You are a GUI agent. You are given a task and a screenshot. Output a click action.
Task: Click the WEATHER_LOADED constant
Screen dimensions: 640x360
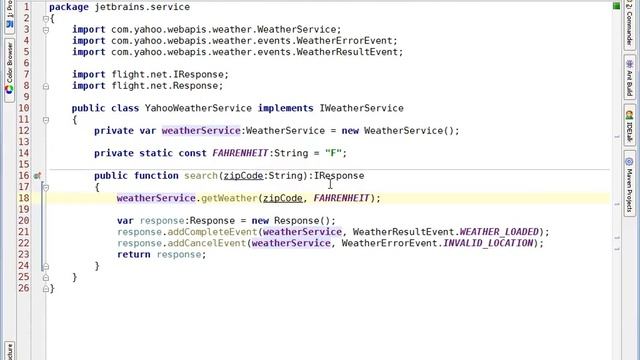pyautogui.click(x=499, y=232)
